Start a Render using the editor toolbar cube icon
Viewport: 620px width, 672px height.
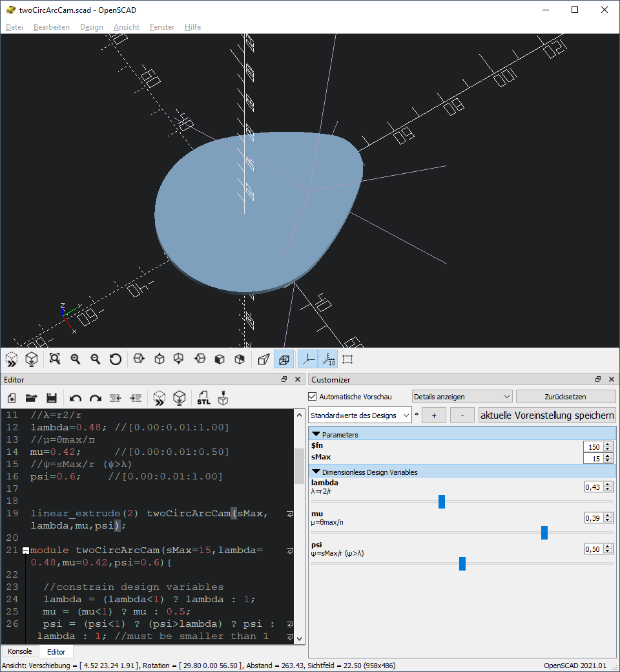pos(180,398)
